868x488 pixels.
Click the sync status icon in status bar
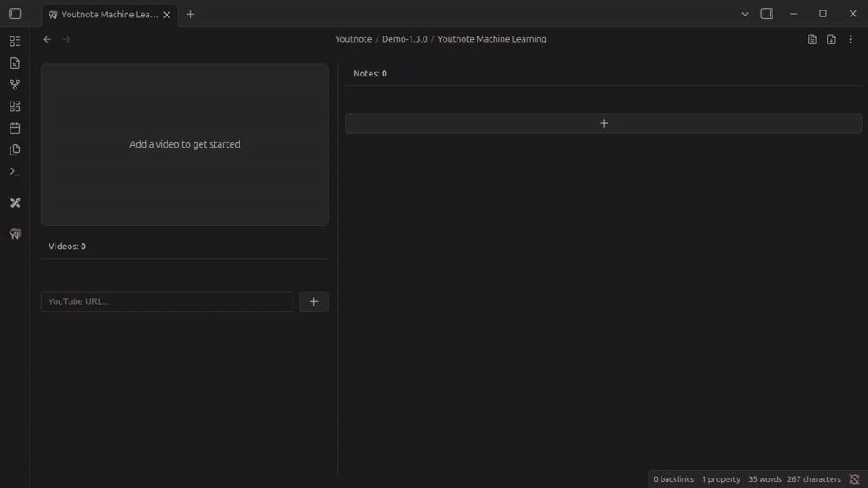click(855, 479)
